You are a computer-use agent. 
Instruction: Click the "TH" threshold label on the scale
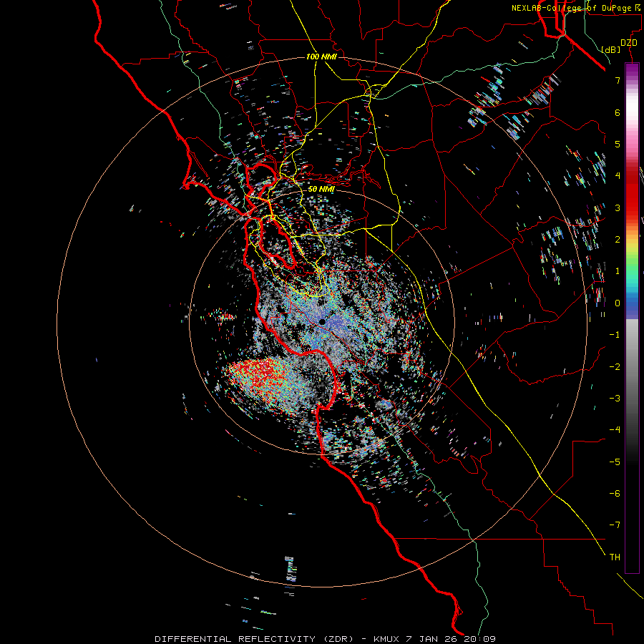click(615, 557)
